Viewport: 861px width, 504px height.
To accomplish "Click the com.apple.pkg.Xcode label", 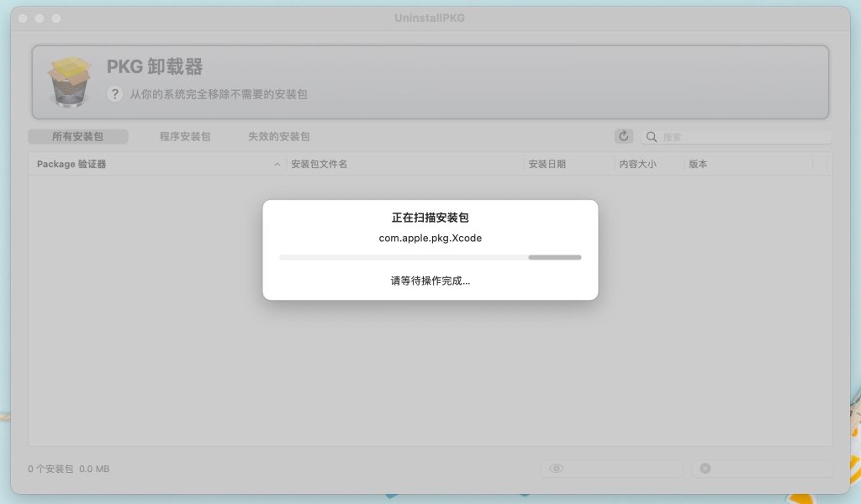I will click(430, 238).
